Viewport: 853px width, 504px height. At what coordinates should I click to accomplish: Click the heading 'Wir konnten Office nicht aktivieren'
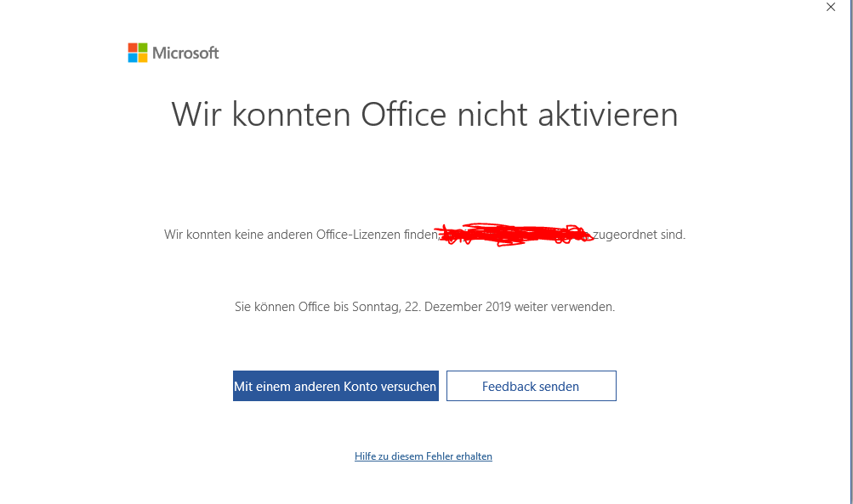click(425, 114)
